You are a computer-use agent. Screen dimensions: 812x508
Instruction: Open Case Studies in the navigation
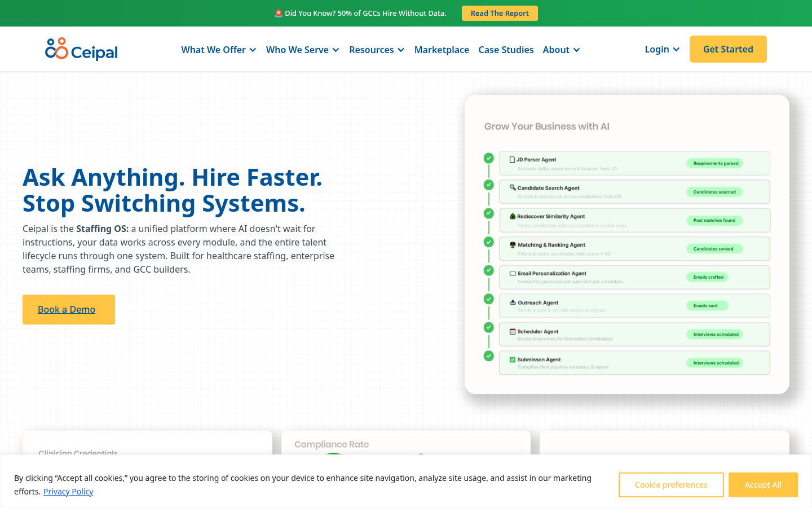click(x=506, y=50)
